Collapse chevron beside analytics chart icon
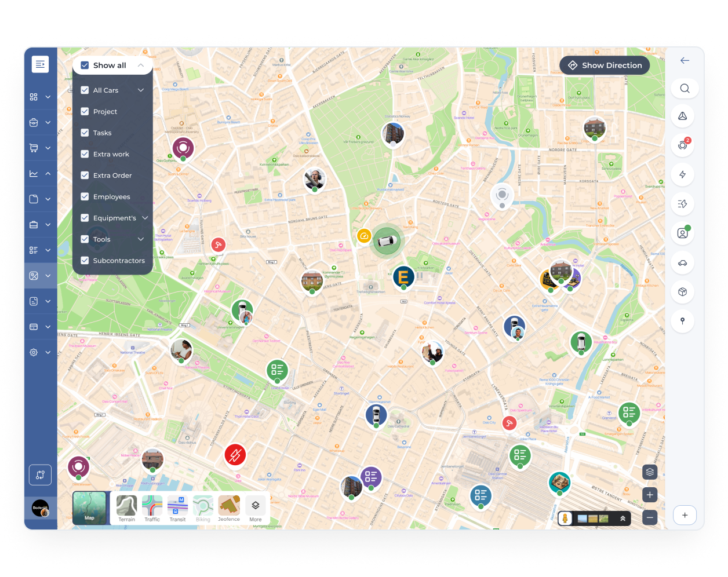 click(48, 173)
